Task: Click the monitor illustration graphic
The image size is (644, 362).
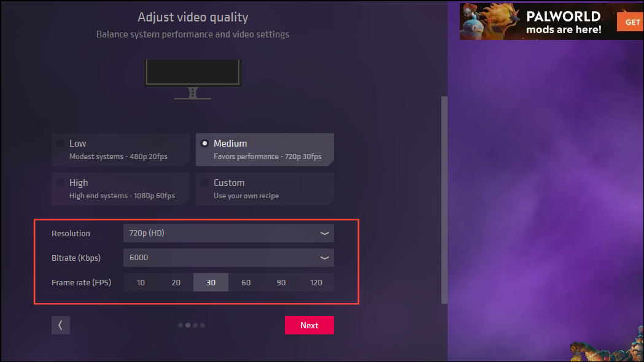Action: coord(193,72)
